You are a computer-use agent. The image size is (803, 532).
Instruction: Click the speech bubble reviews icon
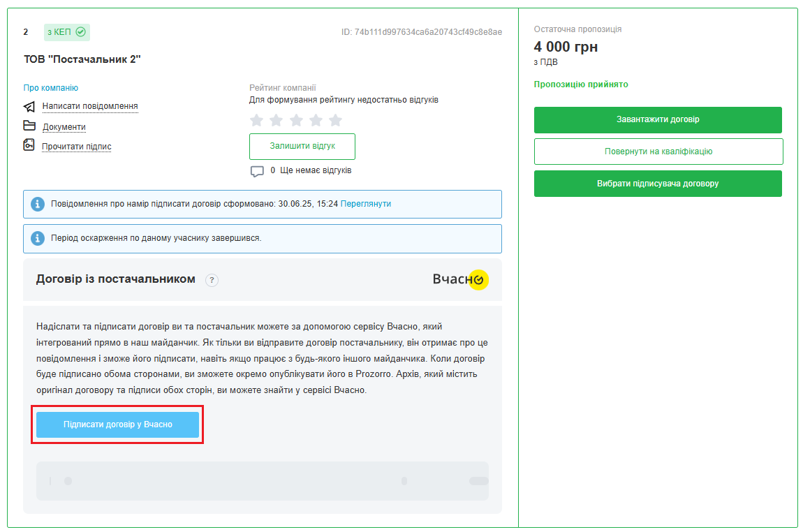click(x=257, y=171)
